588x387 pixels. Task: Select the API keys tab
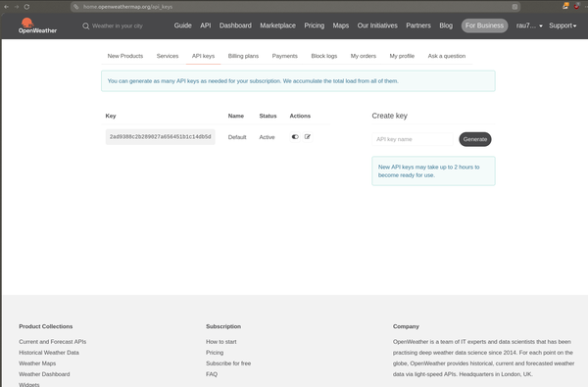[203, 56]
